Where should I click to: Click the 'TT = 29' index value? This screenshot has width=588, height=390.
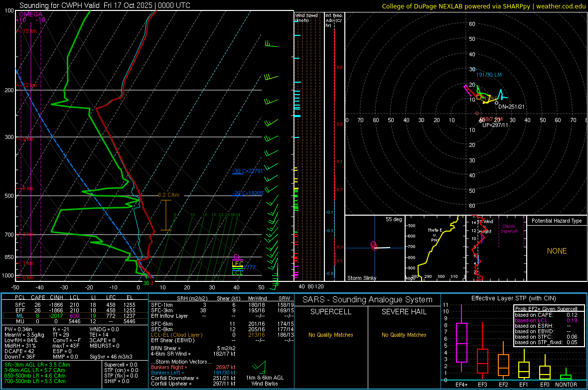pyautogui.click(x=62, y=335)
